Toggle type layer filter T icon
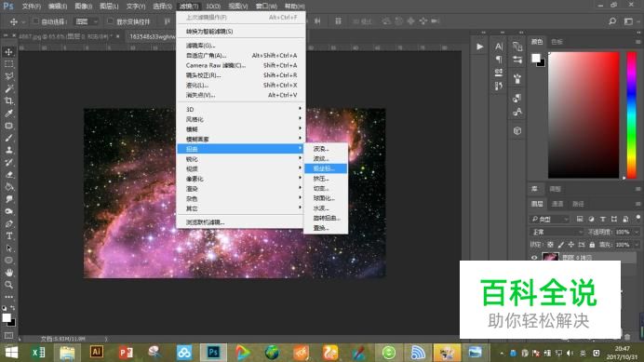The image size is (644, 362). [x=602, y=219]
